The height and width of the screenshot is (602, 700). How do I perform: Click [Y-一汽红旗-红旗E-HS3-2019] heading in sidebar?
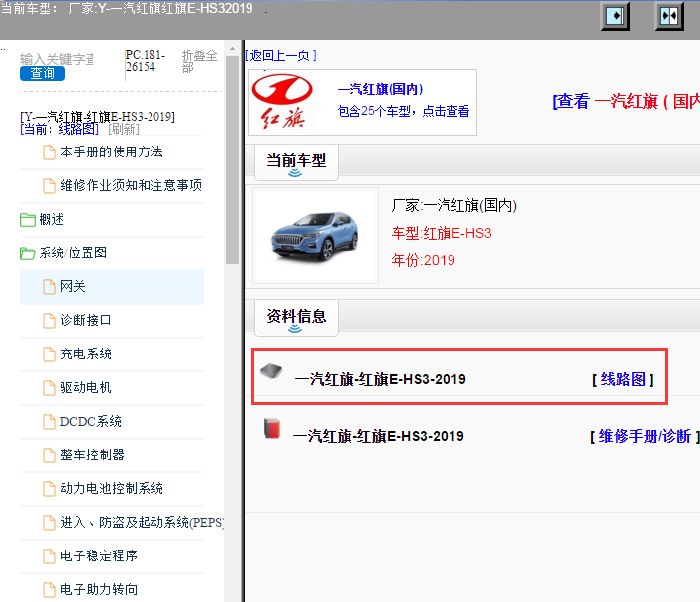97,117
